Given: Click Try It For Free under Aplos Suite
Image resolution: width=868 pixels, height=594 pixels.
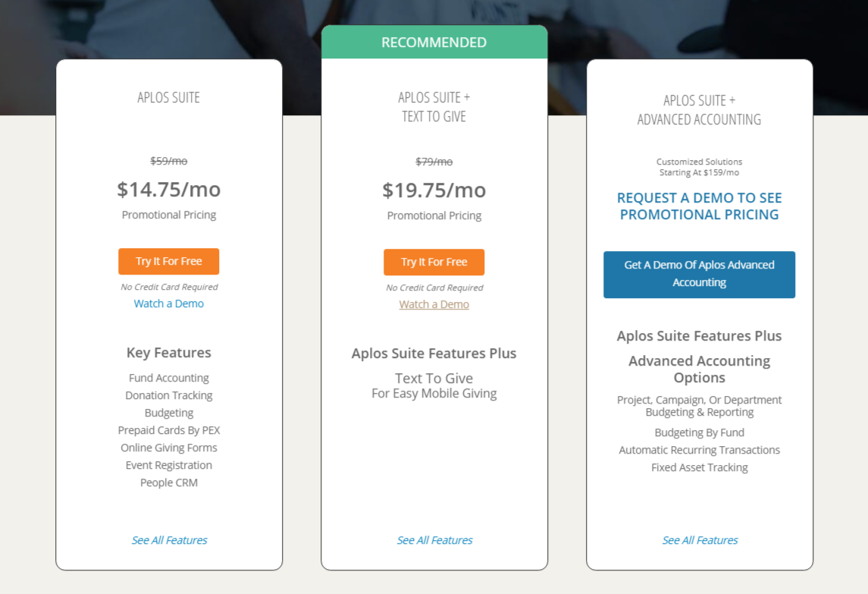Looking at the screenshot, I should click(169, 261).
